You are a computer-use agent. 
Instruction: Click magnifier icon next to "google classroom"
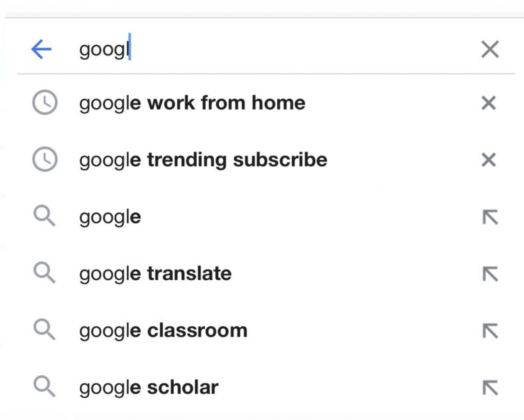45,330
